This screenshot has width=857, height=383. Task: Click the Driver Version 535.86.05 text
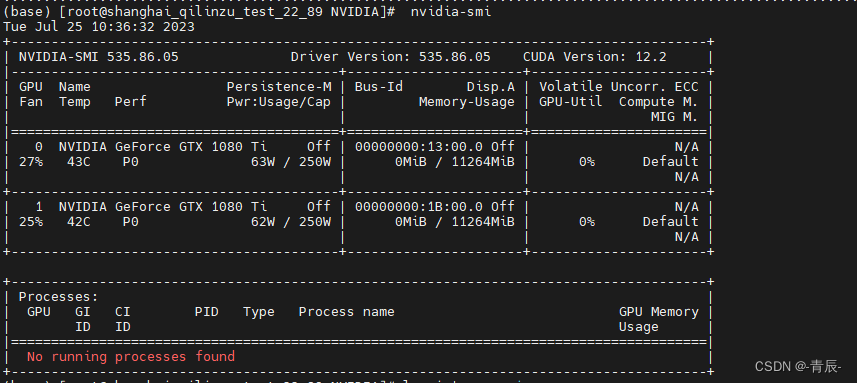[x=390, y=57]
